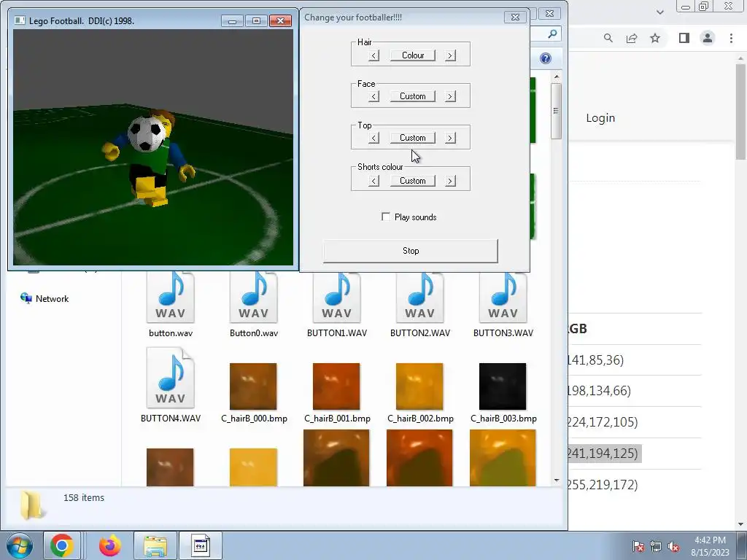Select the C_hairB_003.bmp thumbnail
The width and height of the screenshot is (747, 560).
pos(503,386)
